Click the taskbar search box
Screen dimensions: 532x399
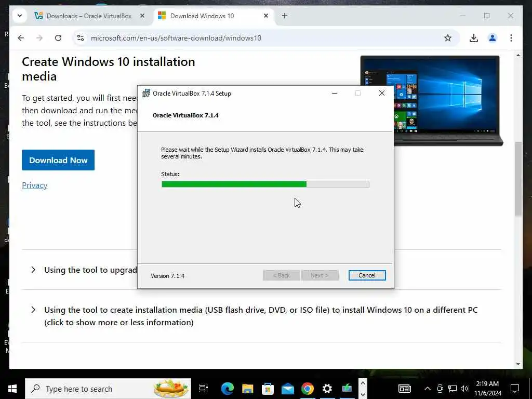click(x=108, y=389)
